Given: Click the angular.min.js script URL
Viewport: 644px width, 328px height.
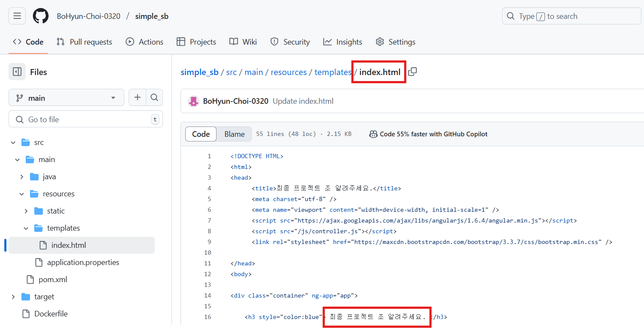Looking at the screenshot, I should point(418,220).
